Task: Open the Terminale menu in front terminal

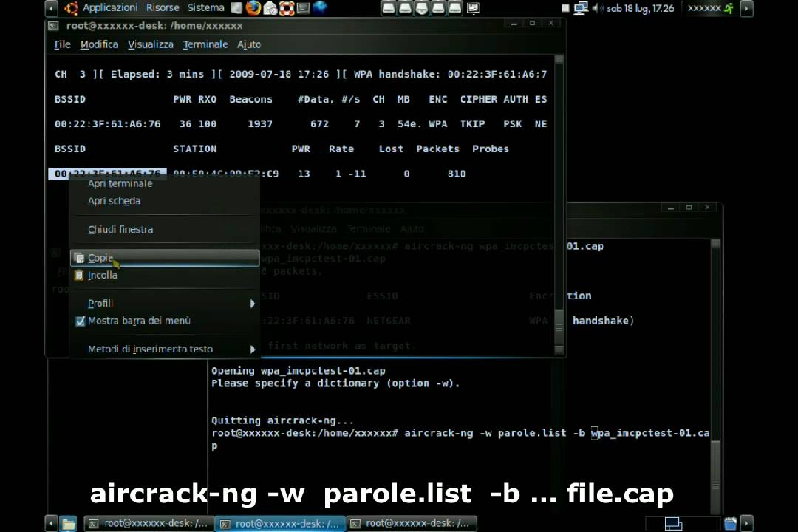Action: pyautogui.click(x=205, y=44)
